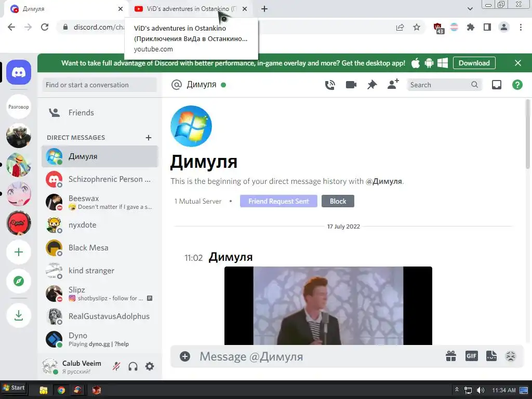
Task: Open Friends page
Action: (100, 113)
